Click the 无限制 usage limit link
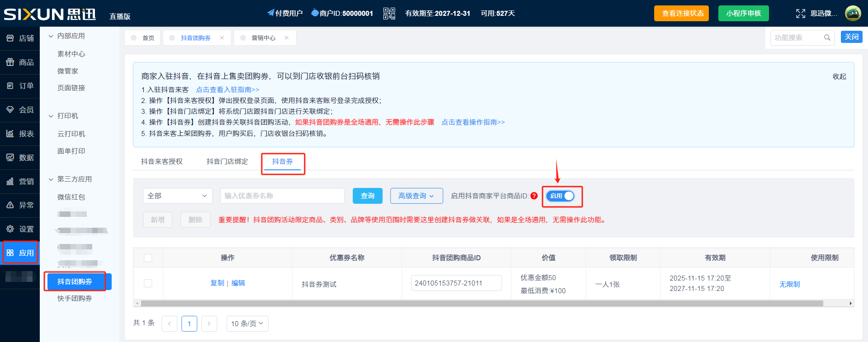This screenshot has width=868, height=342. [789, 285]
